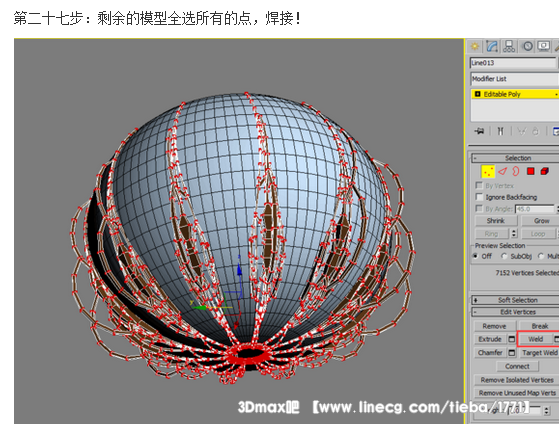Switch to the Modify panel tab
The width and height of the screenshot is (559, 424).
coord(492,46)
